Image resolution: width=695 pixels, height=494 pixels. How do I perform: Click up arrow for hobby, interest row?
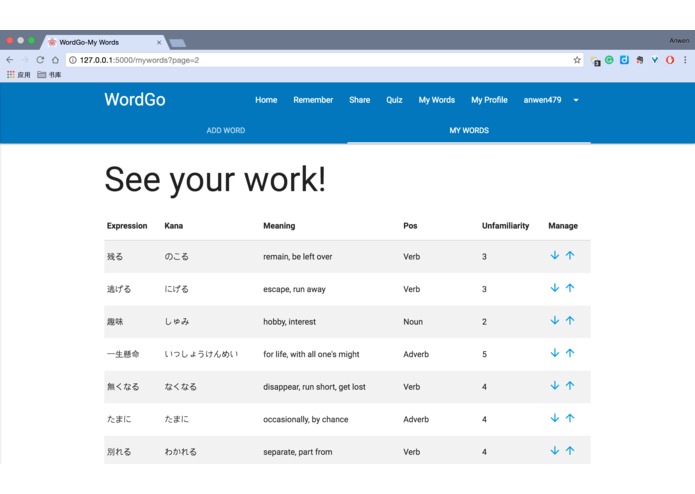[570, 320]
